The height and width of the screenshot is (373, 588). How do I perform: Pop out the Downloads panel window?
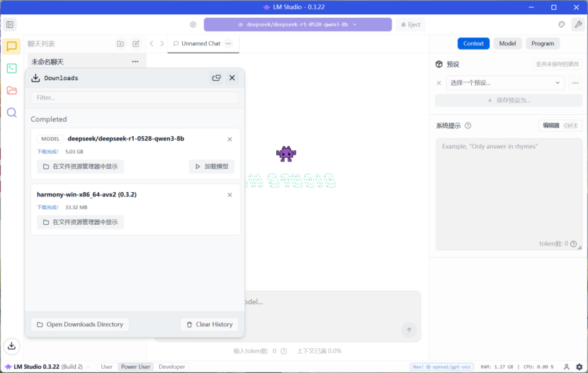(x=216, y=78)
